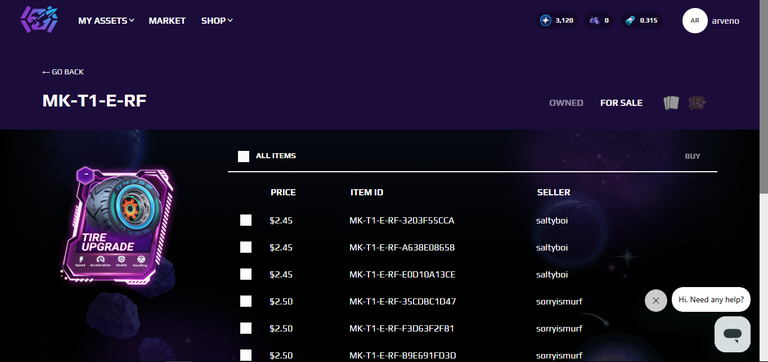The image size is (768, 362).
Task: Click the BUY button
Action: click(x=693, y=156)
